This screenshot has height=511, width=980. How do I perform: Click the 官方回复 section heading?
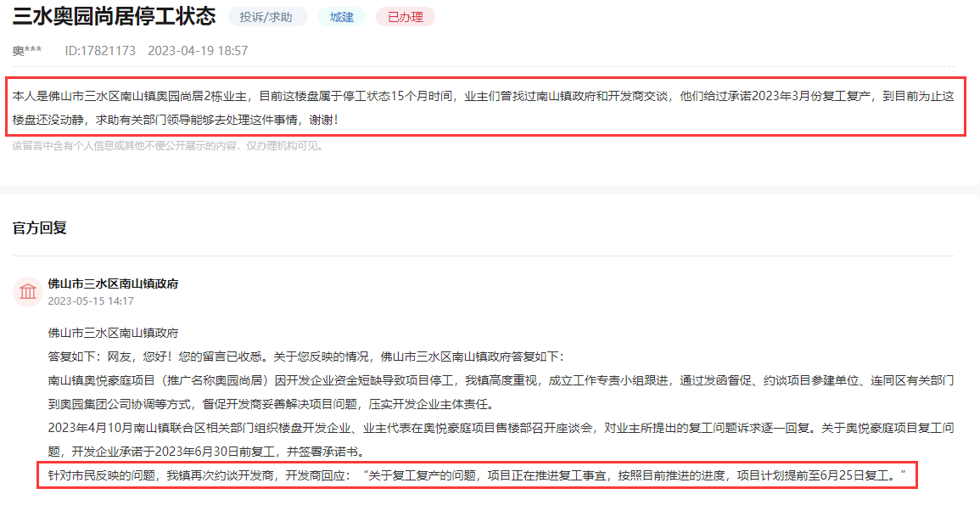39,228
